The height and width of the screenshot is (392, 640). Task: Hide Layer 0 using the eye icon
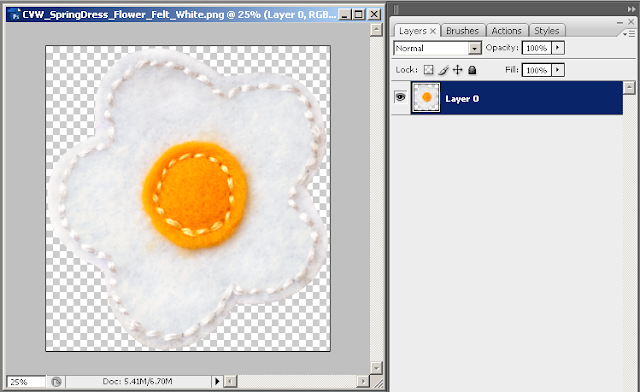[x=400, y=97]
